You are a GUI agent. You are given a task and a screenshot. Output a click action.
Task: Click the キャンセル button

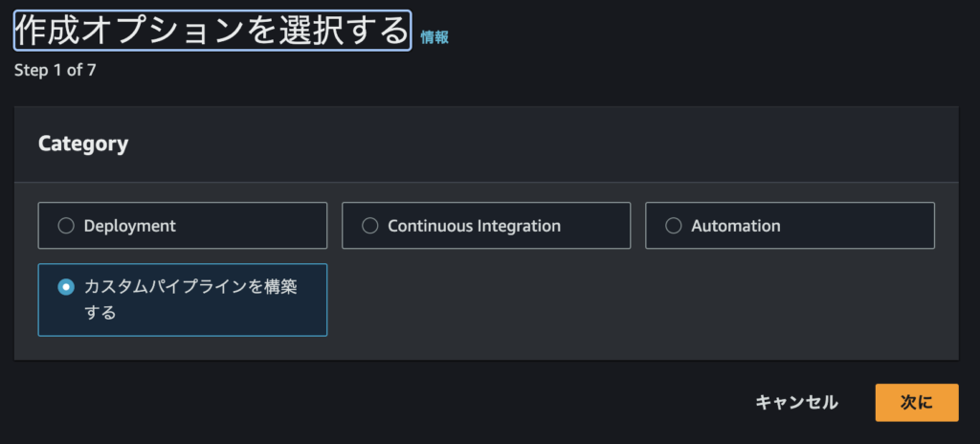click(797, 403)
